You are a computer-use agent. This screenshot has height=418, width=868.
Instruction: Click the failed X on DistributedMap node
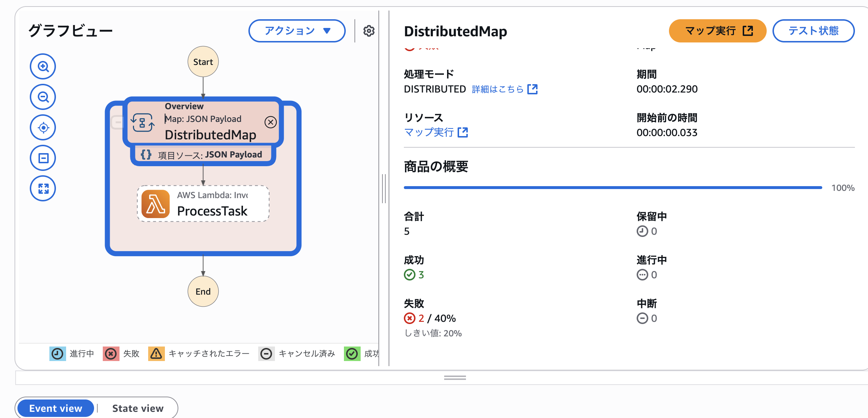point(271,122)
